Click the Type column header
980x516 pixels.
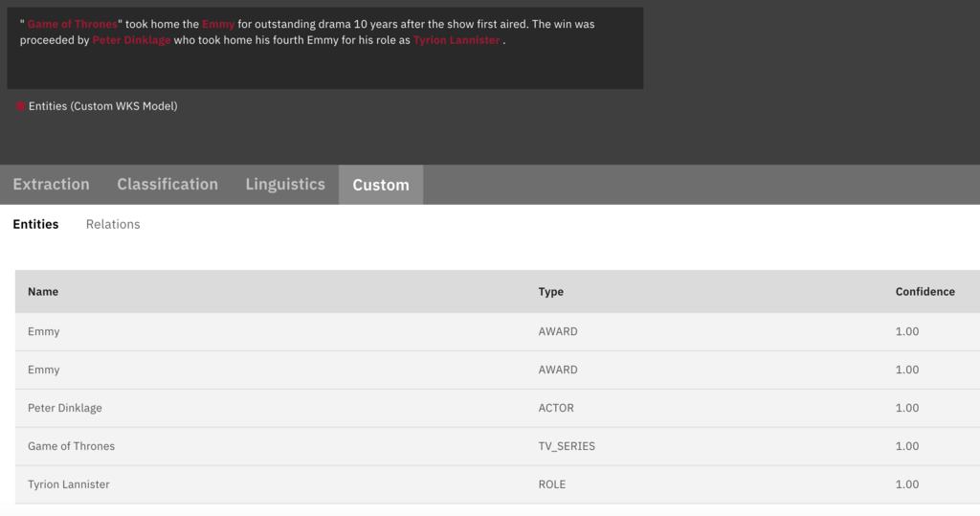point(550,292)
